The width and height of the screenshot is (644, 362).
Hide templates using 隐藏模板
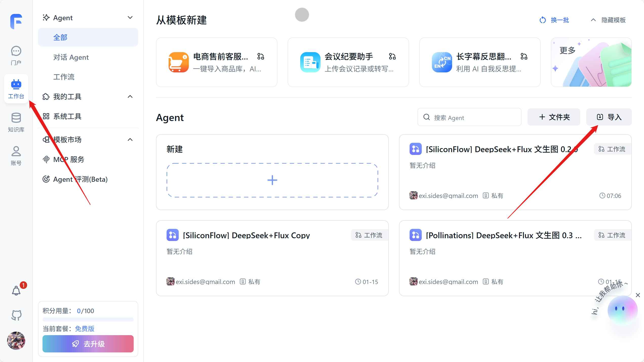tap(608, 20)
